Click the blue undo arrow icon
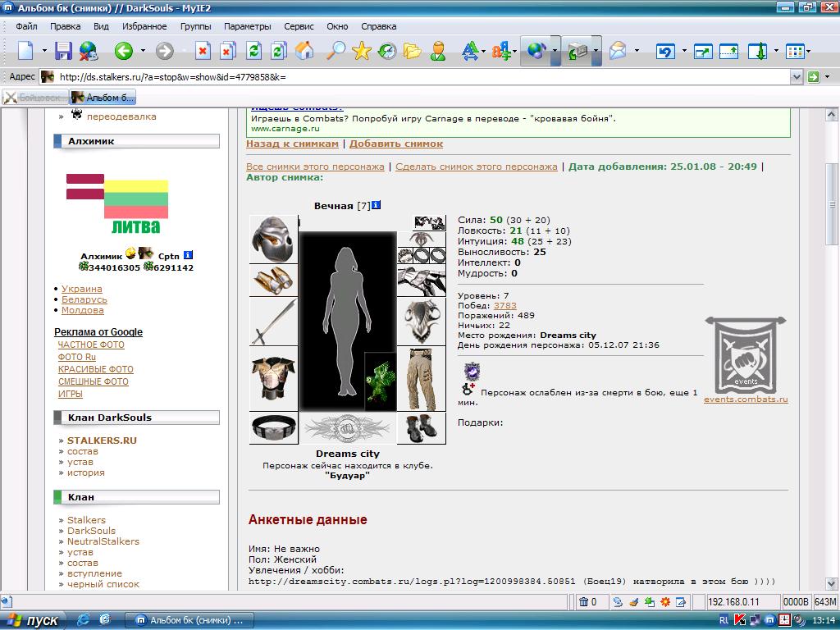This screenshot has width=840, height=630. pyautogui.click(x=665, y=52)
